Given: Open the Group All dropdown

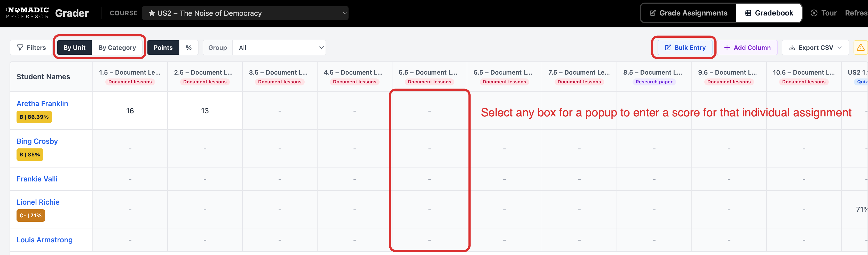Looking at the screenshot, I should (x=279, y=47).
